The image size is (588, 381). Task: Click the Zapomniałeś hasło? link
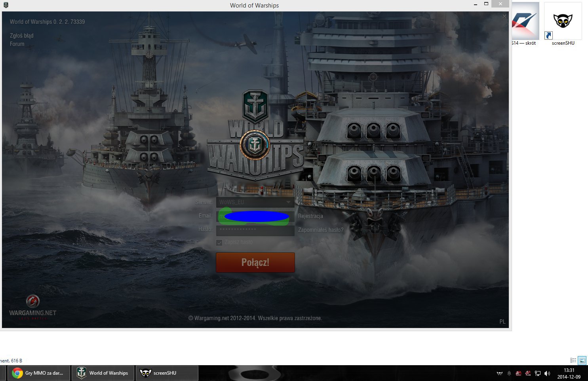[x=321, y=230]
